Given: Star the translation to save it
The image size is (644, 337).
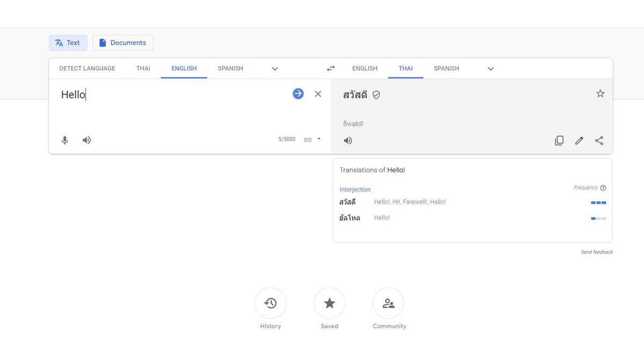Looking at the screenshot, I should tap(600, 93).
